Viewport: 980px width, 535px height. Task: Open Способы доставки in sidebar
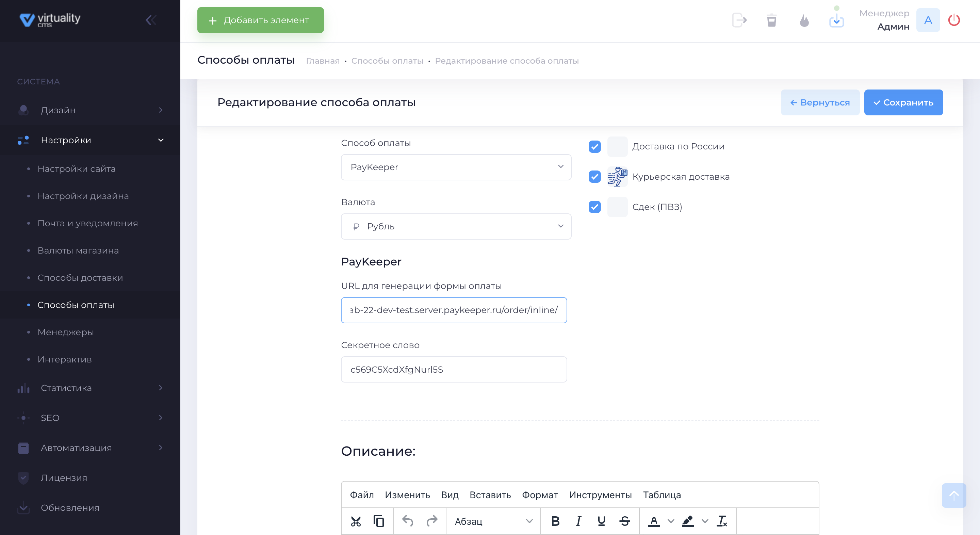pyautogui.click(x=80, y=278)
